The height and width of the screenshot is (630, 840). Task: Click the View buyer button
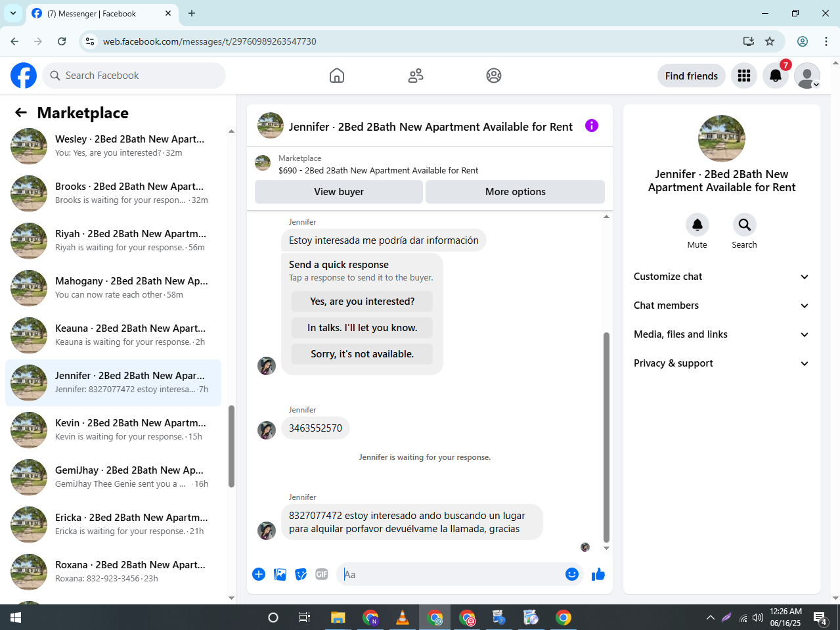point(339,192)
